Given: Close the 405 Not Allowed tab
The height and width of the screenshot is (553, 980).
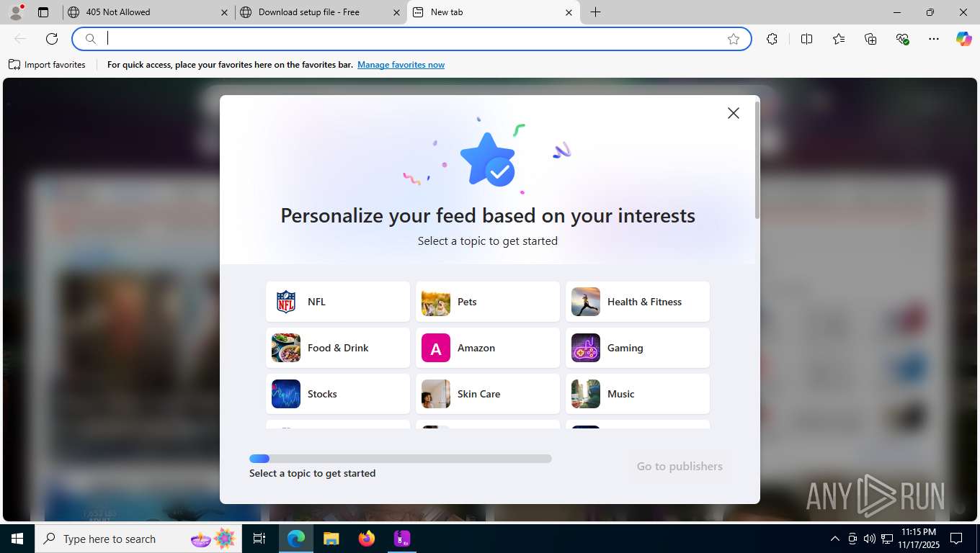Looking at the screenshot, I should click(x=224, y=12).
